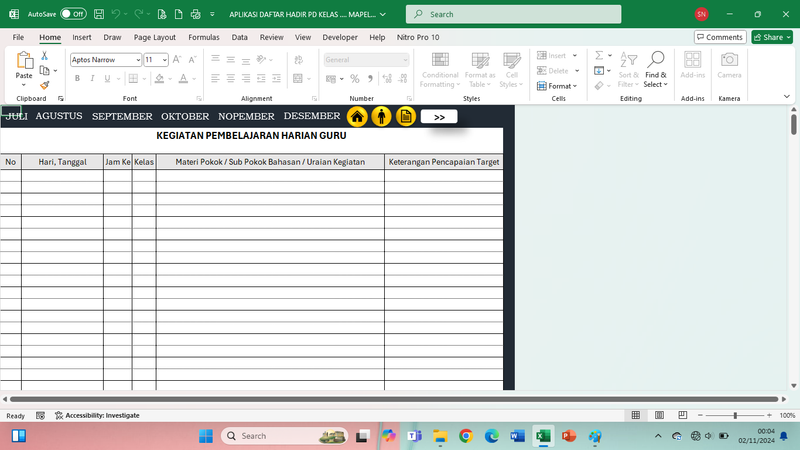Click the Undo arrow icon
The width and height of the screenshot is (800, 450).
point(116,14)
